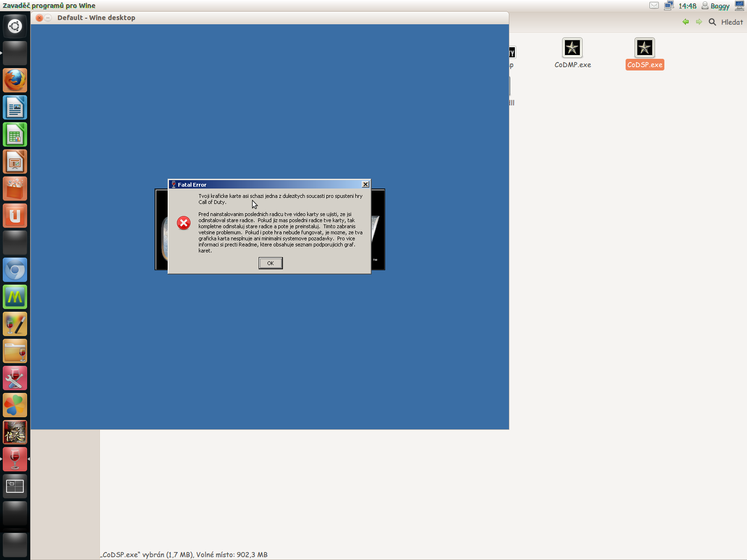Click status bar text about CoDSP.exe
The width and height of the screenshot is (747, 560).
(184, 554)
